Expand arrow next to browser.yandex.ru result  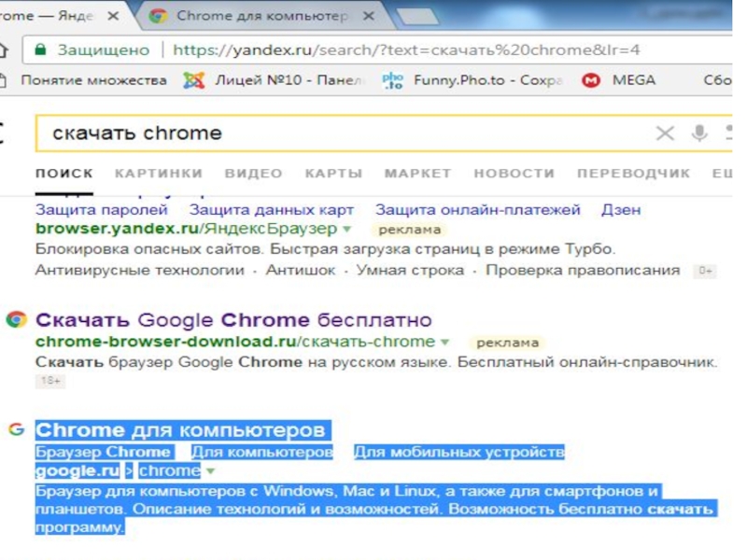pos(346,229)
